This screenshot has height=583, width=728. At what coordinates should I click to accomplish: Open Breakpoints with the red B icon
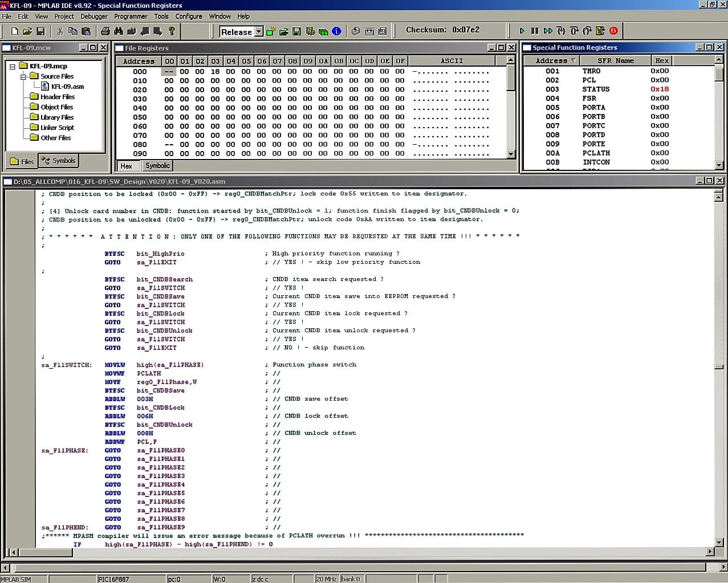[613, 31]
